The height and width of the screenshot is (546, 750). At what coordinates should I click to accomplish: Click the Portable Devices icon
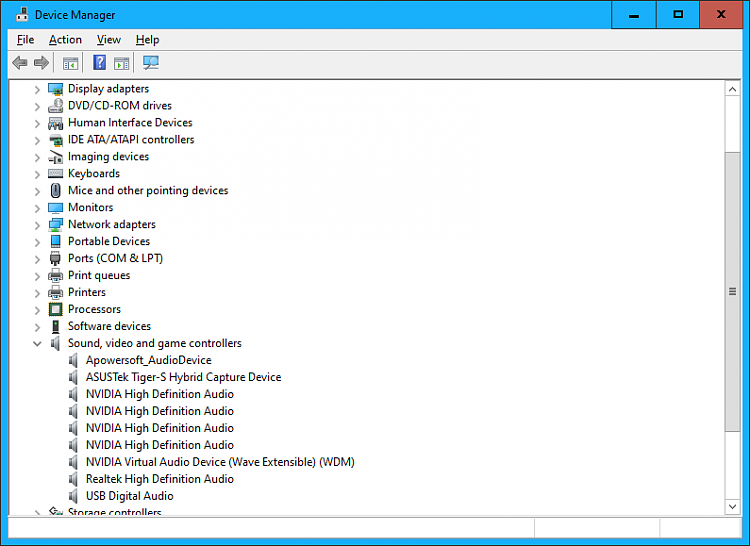(x=55, y=241)
